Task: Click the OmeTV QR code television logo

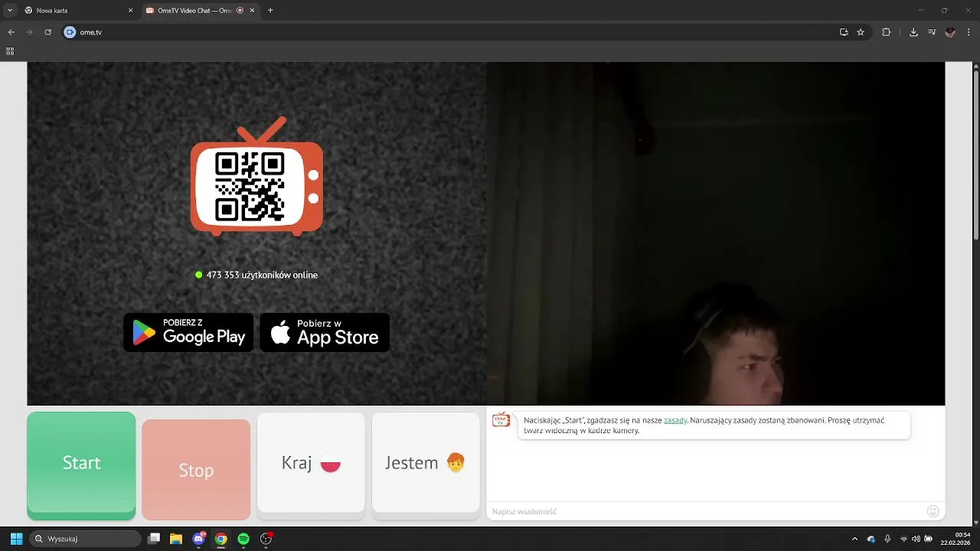Action: tap(256, 178)
